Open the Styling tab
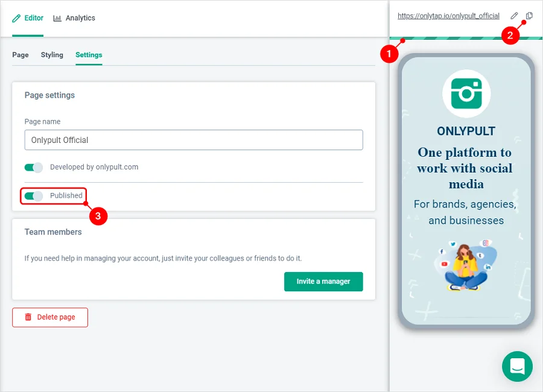The image size is (543, 392). tap(52, 55)
